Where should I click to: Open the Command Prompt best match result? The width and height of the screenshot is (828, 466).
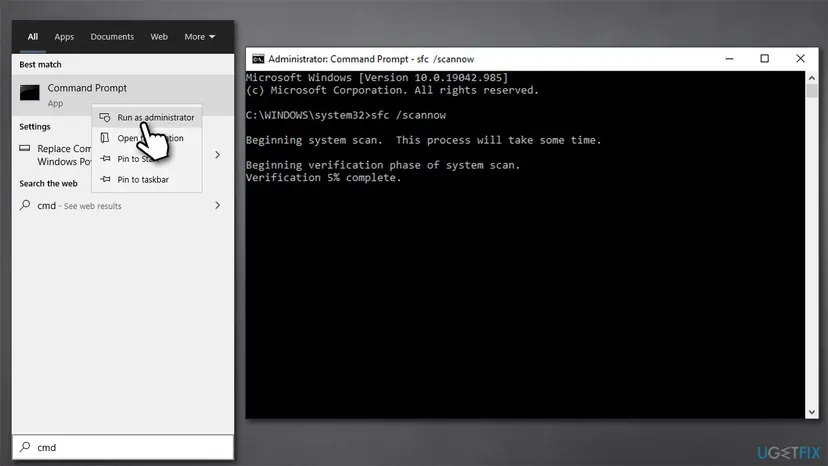[x=123, y=95]
